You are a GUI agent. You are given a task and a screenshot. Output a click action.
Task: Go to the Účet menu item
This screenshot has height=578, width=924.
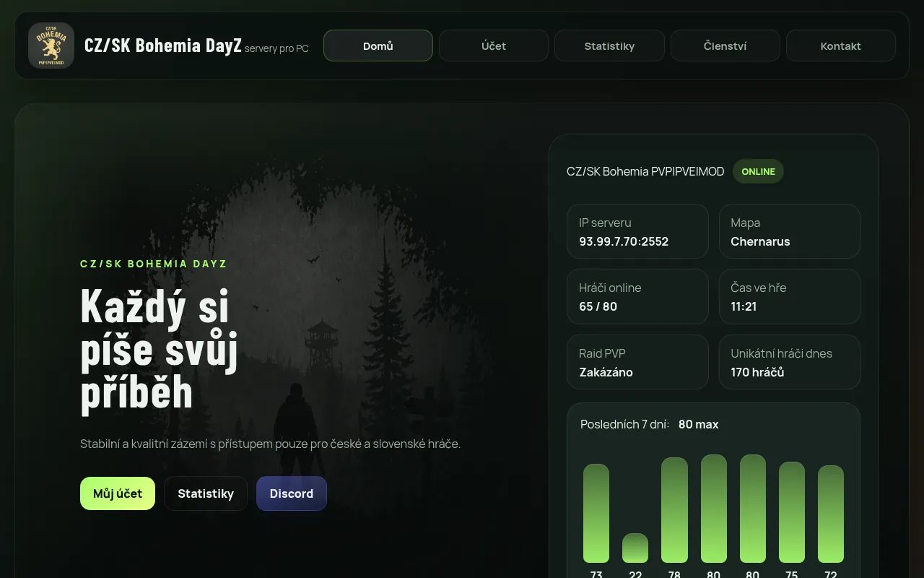coord(494,46)
